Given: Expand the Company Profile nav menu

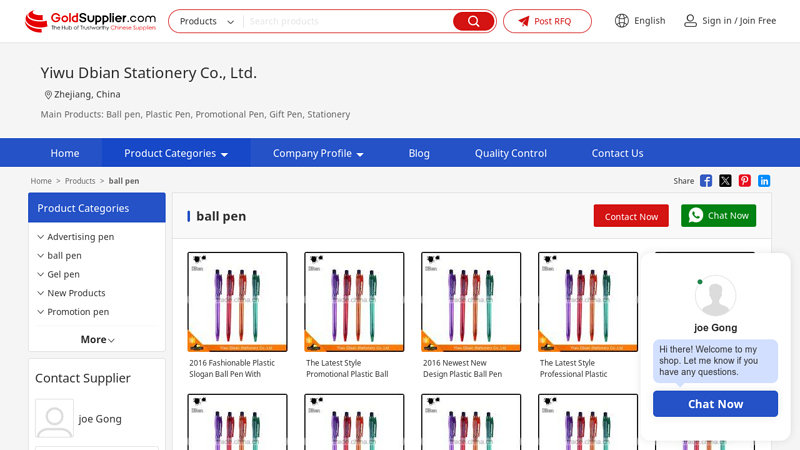Looking at the screenshot, I should point(318,153).
